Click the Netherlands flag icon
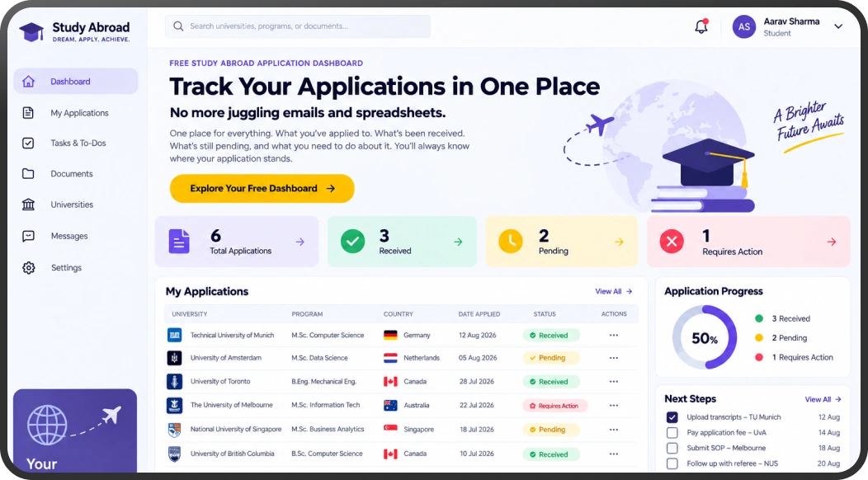 point(390,358)
